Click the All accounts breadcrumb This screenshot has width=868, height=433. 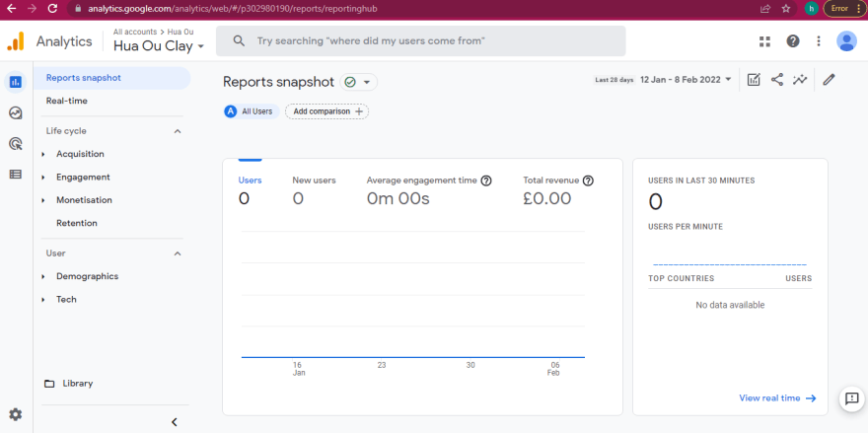point(134,32)
